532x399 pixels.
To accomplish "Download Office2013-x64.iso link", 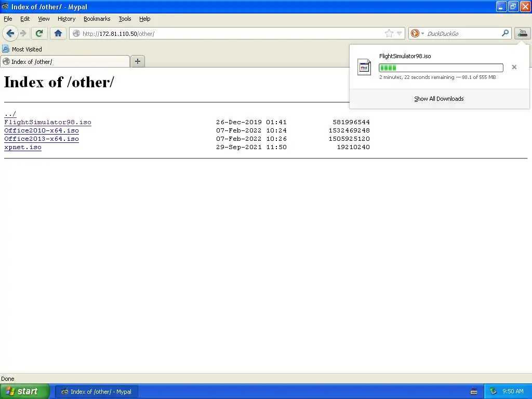I will 42,139.
